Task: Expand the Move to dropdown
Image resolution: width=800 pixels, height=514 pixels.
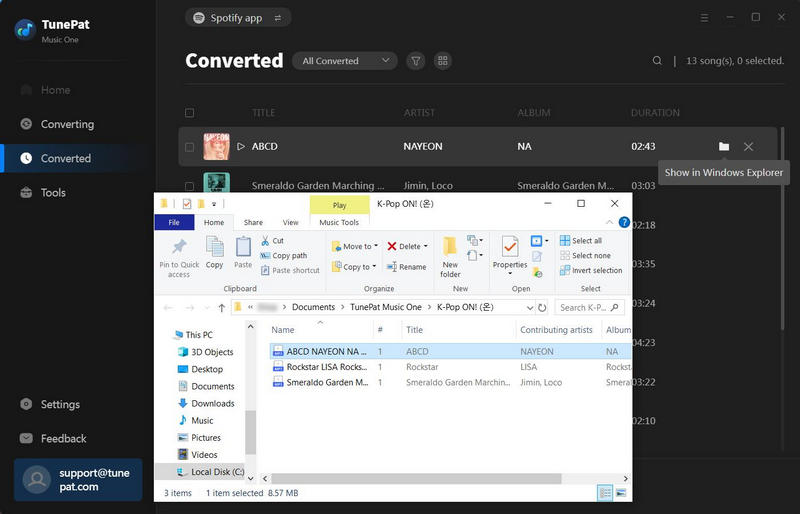Action: pos(355,246)
